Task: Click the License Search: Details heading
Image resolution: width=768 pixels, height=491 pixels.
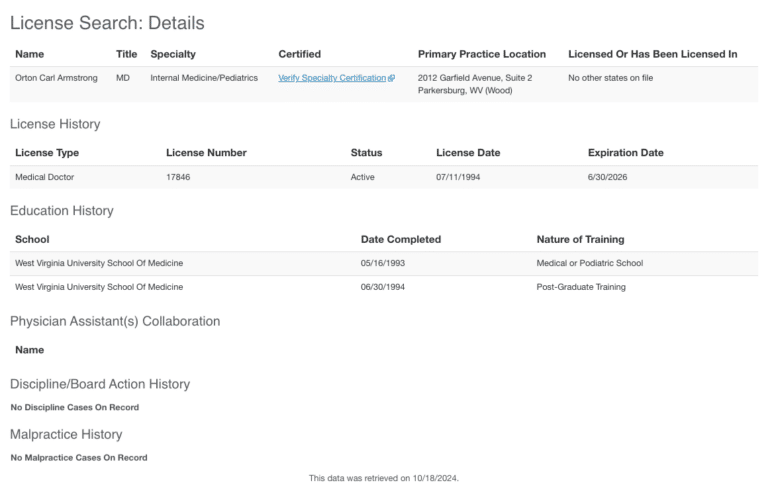Action: (107, 22)
